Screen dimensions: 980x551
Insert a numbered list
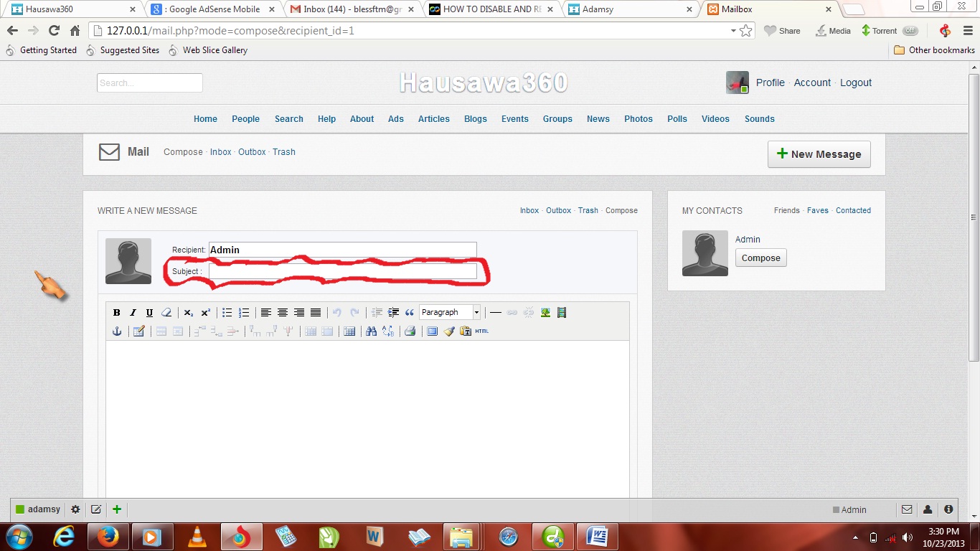(244, 313)
